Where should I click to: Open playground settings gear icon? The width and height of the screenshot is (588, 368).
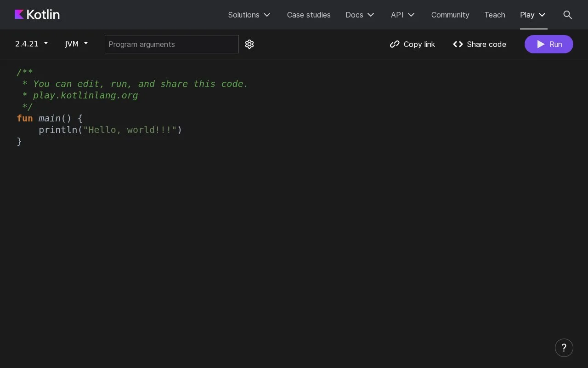(249, 44)
